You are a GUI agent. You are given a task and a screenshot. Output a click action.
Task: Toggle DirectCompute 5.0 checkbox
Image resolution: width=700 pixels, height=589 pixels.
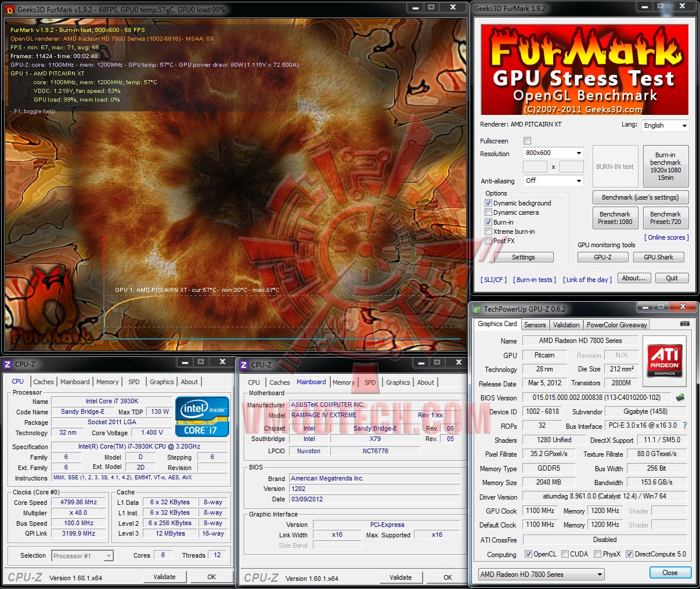(629, 554)
